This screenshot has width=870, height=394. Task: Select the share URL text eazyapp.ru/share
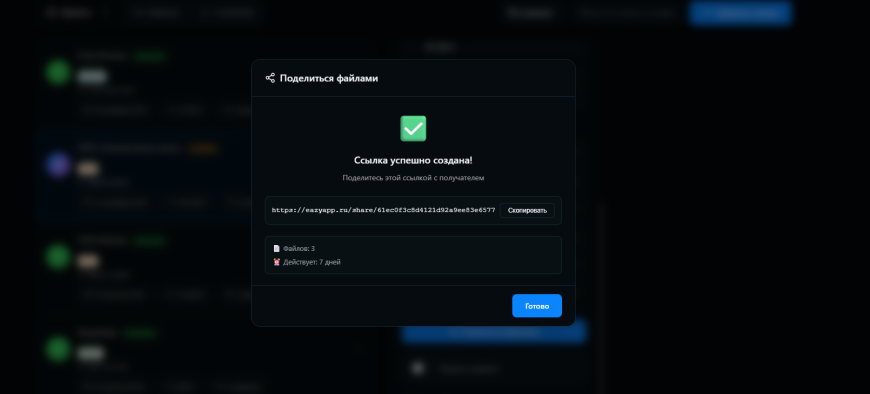pyautogui.click(x=383, y=210)
